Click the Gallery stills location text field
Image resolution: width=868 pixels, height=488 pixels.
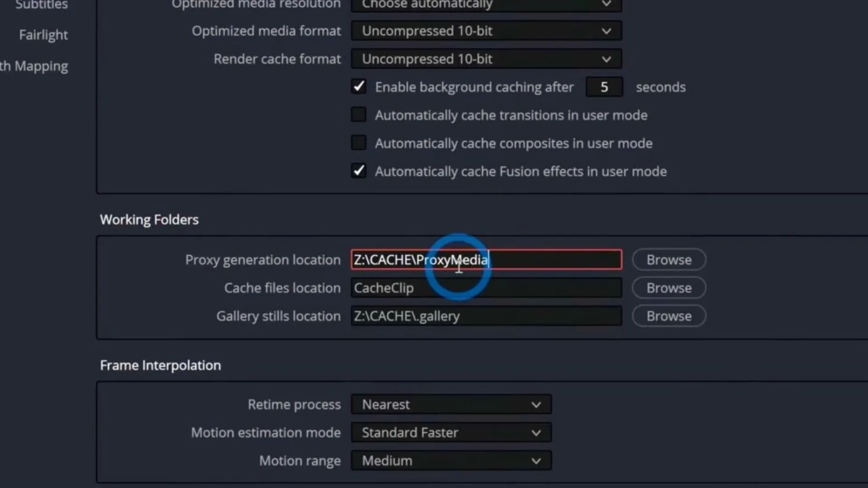(x=486, y=316)
